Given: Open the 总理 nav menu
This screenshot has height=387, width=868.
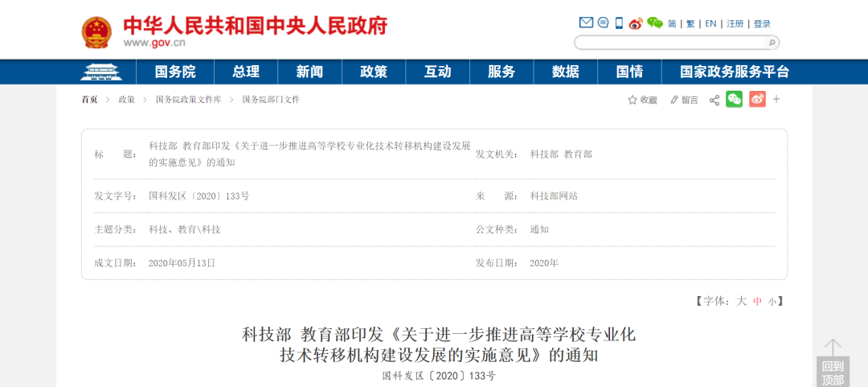Looking at the screenshot, I should [246, 72].
